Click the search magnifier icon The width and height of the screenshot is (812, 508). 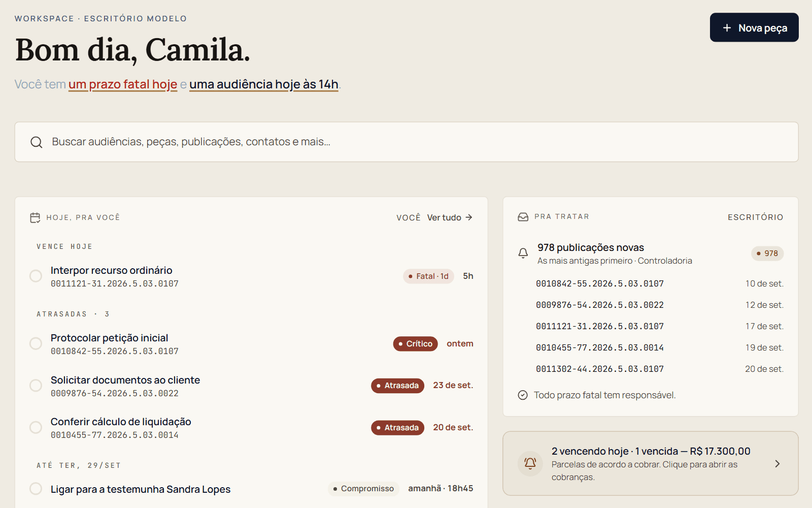coord(36,142)
